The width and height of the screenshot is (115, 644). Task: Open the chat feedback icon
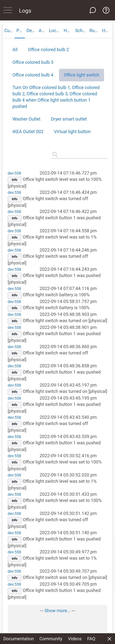93,10
